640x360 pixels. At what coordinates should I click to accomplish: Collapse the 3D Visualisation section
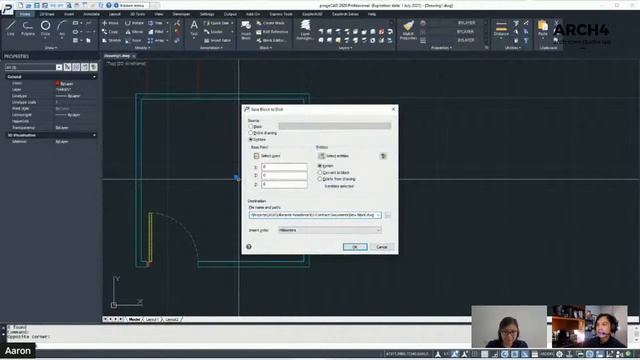[x=94, y=135]
